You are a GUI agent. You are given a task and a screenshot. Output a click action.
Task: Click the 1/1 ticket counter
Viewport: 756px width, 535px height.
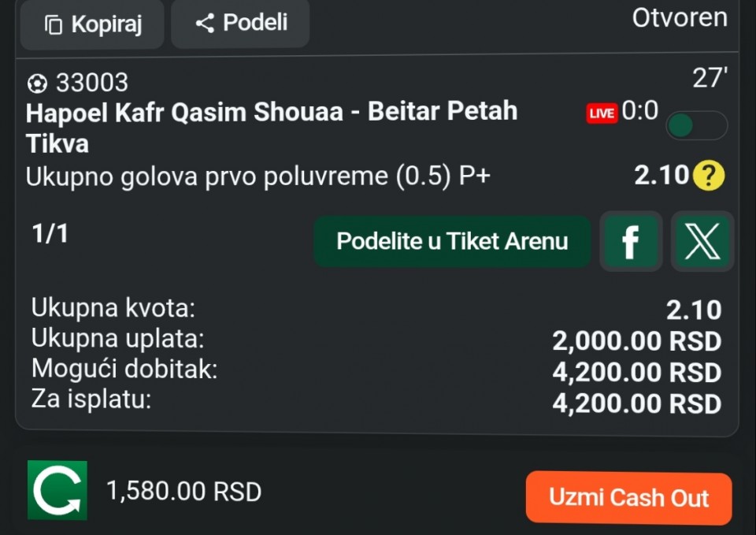point(50,234)
